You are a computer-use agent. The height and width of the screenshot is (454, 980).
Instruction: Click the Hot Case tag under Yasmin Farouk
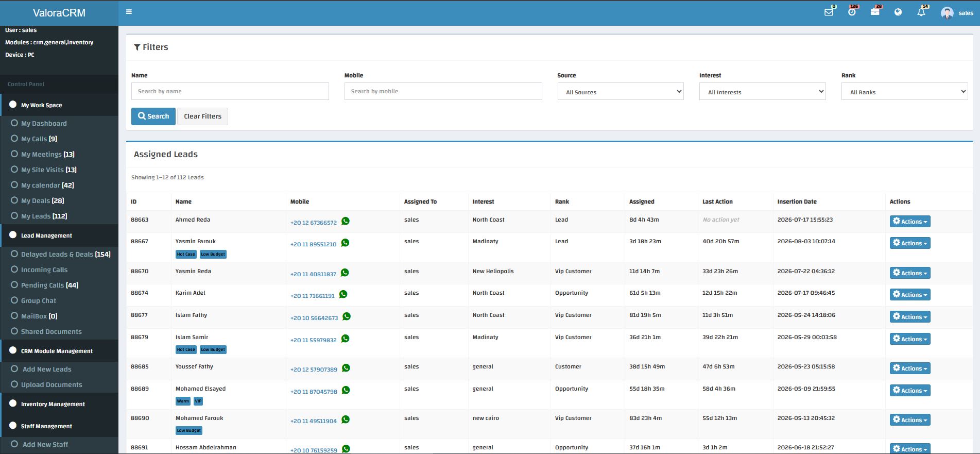tap(186, 254)
